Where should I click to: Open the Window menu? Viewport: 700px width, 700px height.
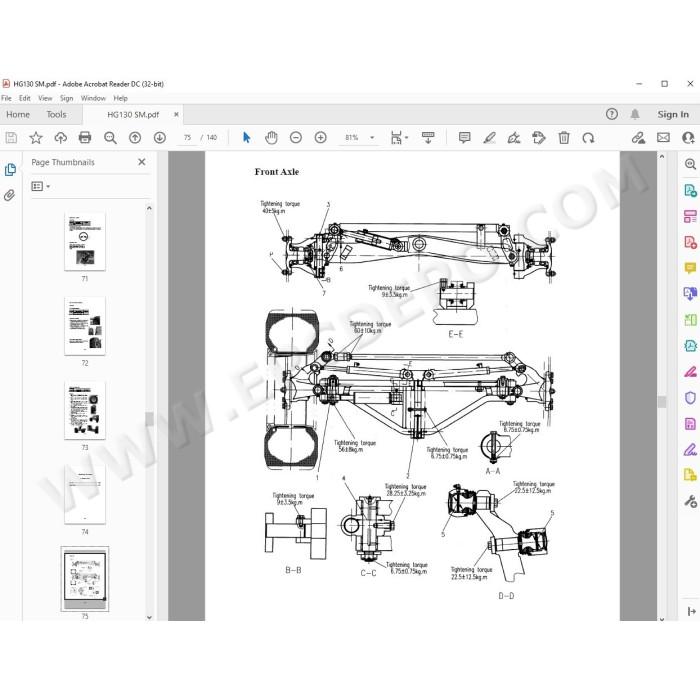pyautogui.click(x=93, y=98)
